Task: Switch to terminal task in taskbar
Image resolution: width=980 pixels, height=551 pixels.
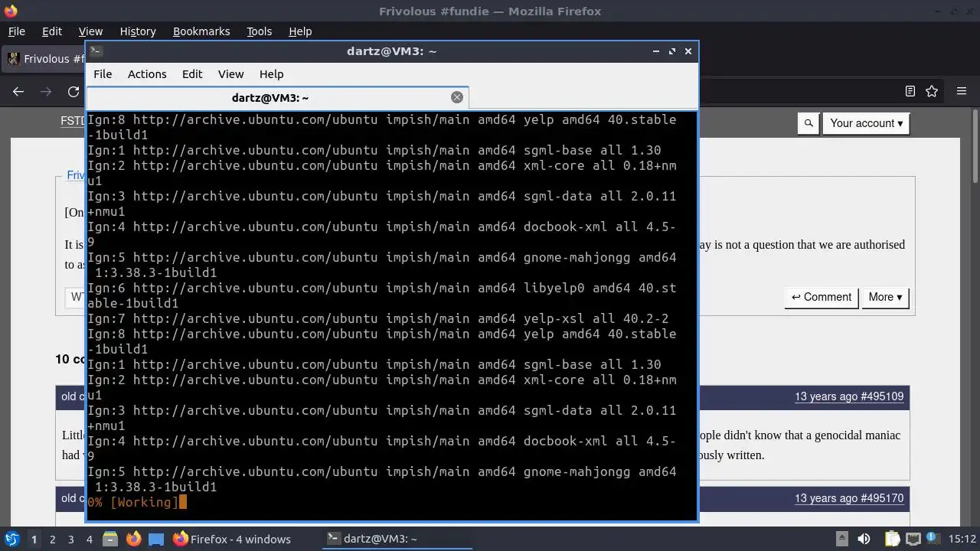Action: tap(396, 539)
